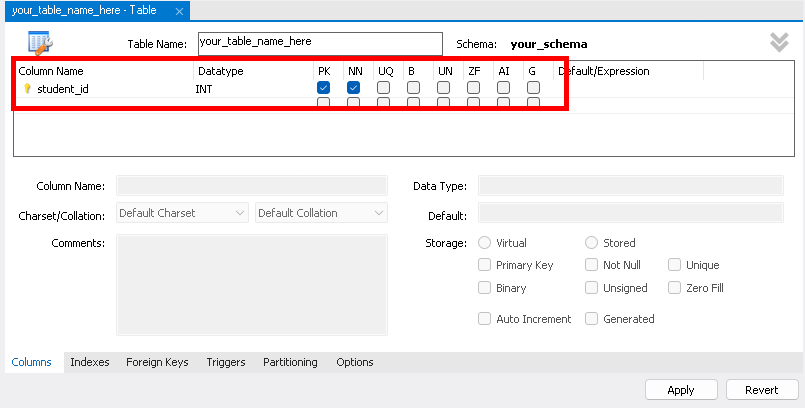Close the your_table_name_here table tab
Image resolution: width=805 pixels, height=408 pixels.
pyautogui.click(x=179, y=11)
